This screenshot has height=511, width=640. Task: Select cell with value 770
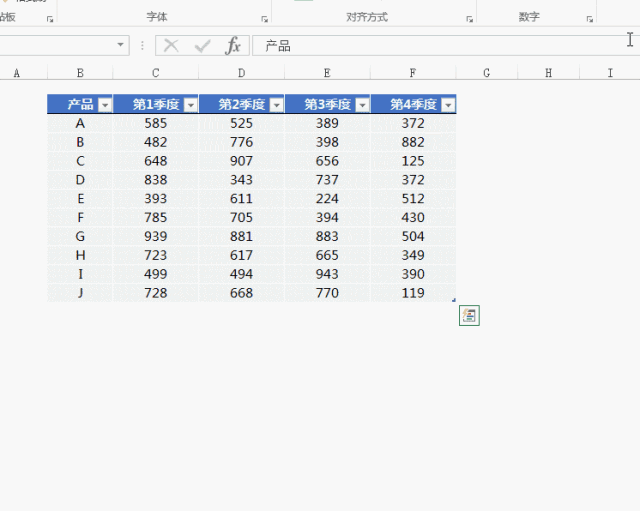point(327,293)
